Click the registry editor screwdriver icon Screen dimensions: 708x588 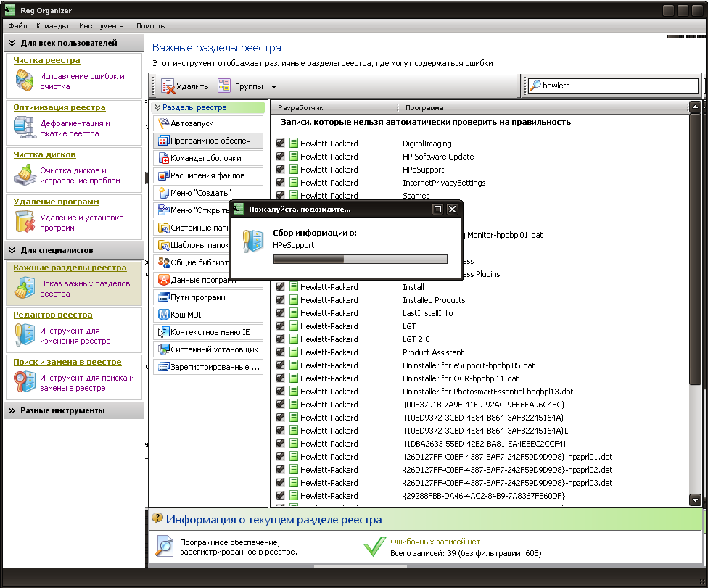25,335
